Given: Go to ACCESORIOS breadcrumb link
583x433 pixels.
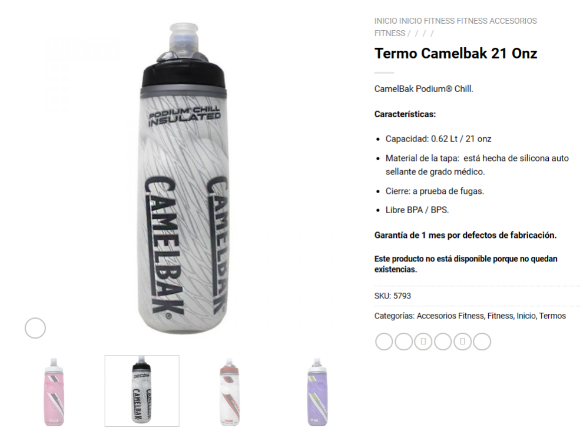Looking at the screenshot, I should click(513, 21).
